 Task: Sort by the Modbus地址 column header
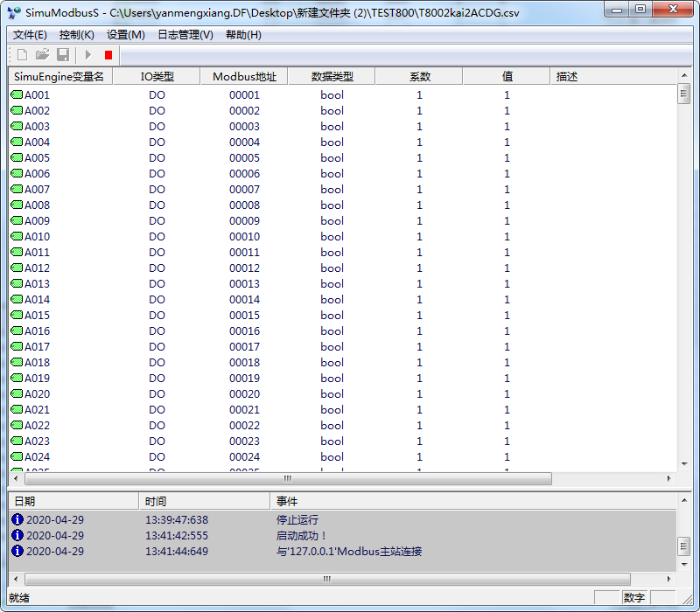tap(244, 77)
